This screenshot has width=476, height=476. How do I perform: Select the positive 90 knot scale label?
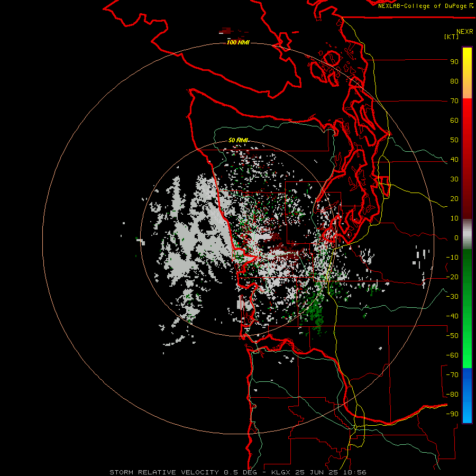pos(454,62)
